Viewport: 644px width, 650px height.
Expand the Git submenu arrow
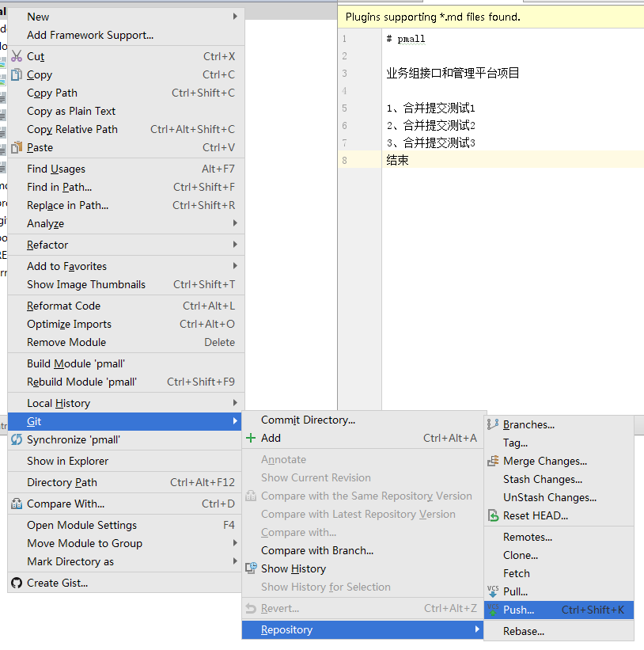(x=235, y=421)
